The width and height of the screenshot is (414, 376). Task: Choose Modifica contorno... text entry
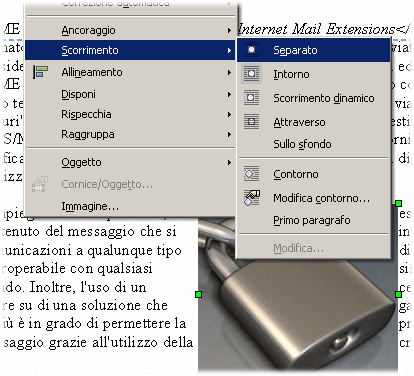321,198
